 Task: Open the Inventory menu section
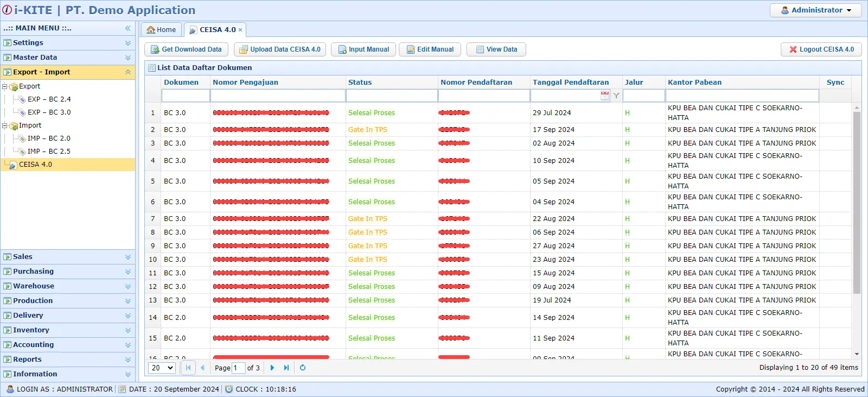(68, 330)
